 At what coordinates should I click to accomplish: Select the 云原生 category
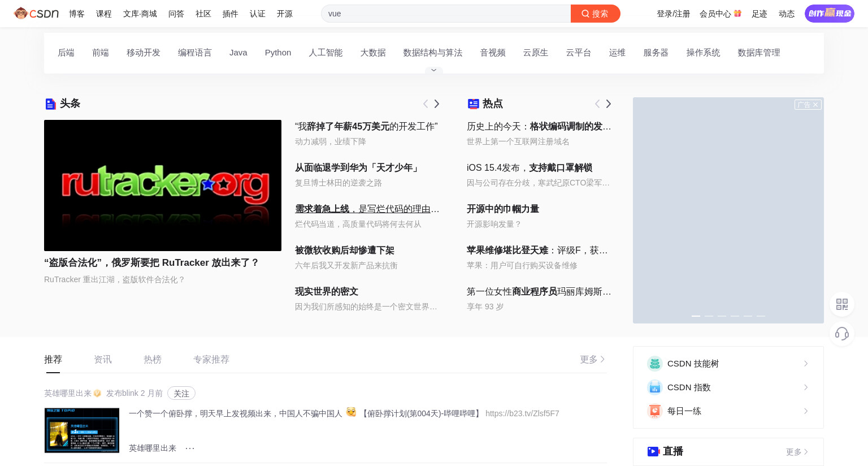click(x=536, y=53)
